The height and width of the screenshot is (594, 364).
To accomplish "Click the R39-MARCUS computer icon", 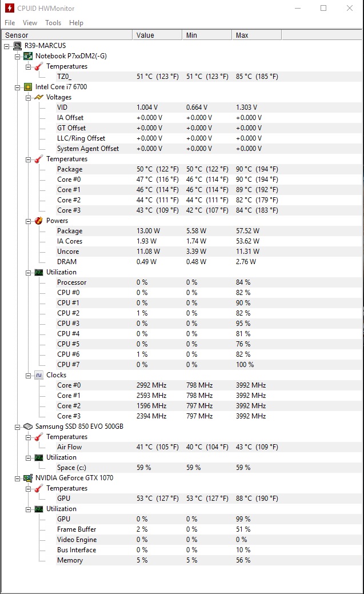I will [17, 46].
